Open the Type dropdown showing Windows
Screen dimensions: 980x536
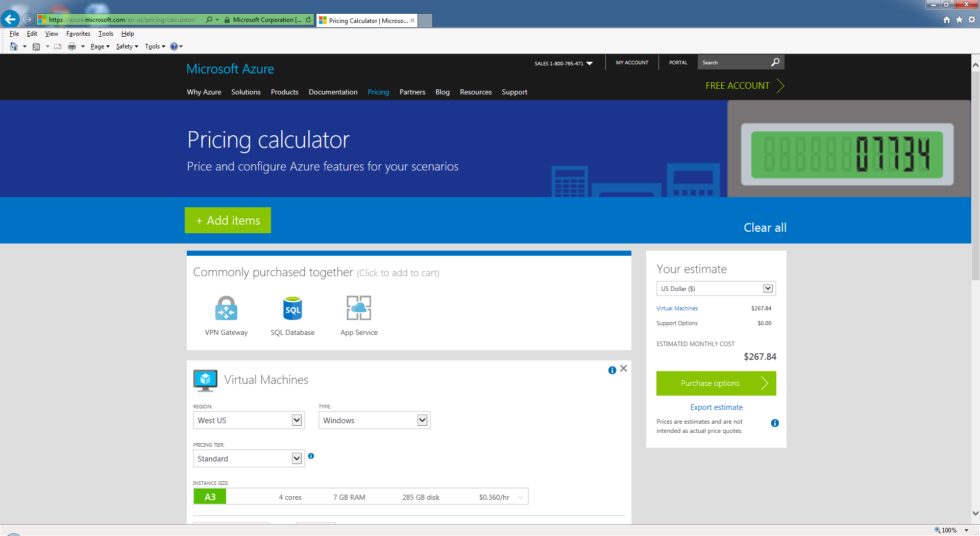pyautogui.click(x=374, y=420)
